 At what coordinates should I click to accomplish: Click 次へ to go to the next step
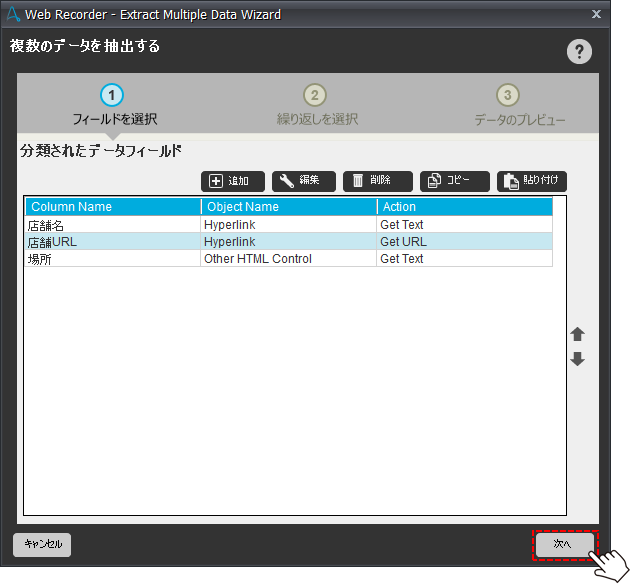click(x=565, y=544)
